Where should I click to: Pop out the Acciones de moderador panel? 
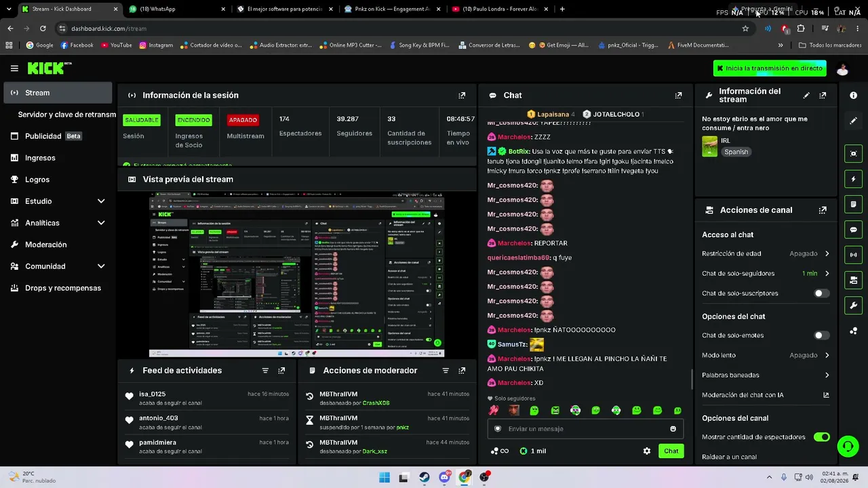tap(462, 371)
